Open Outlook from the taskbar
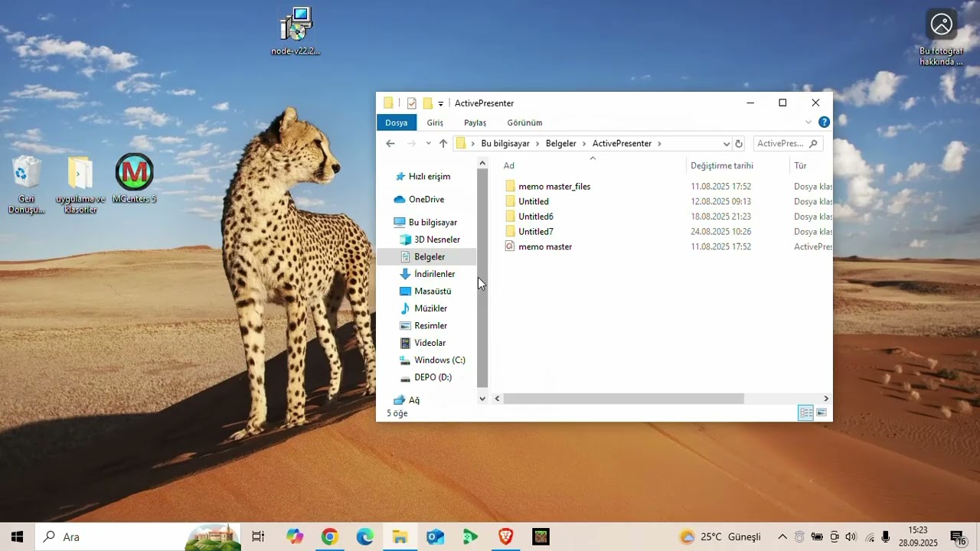Viewport: 980px width, 551px height. click(x=436, y=537)
